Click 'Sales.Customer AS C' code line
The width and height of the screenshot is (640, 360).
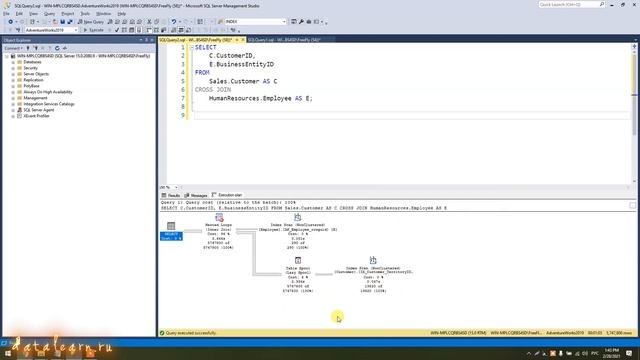point(243,81)
